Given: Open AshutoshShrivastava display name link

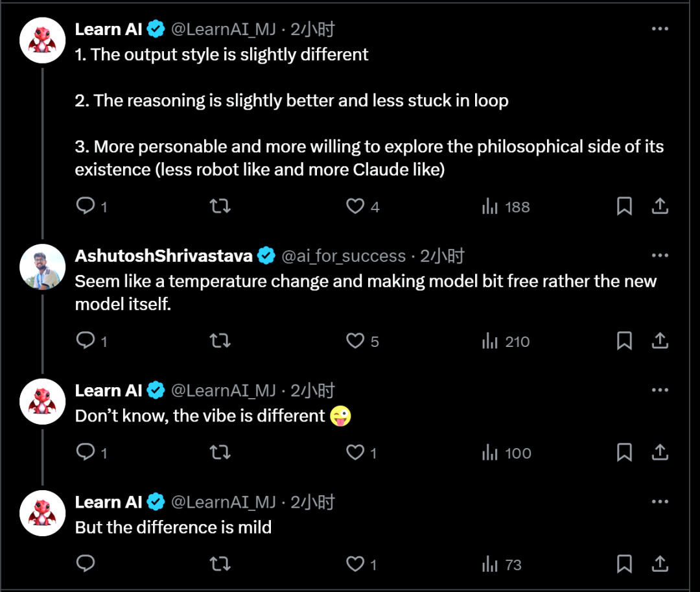Looking at the screenshot, I should coord(164,256).
